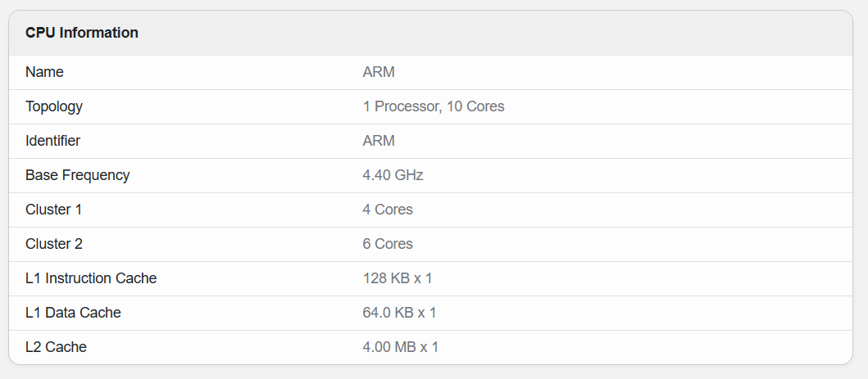This screenshot has height=379, width=868.
Task: Click the L2 Cache label
Action: tap(56, 347)
